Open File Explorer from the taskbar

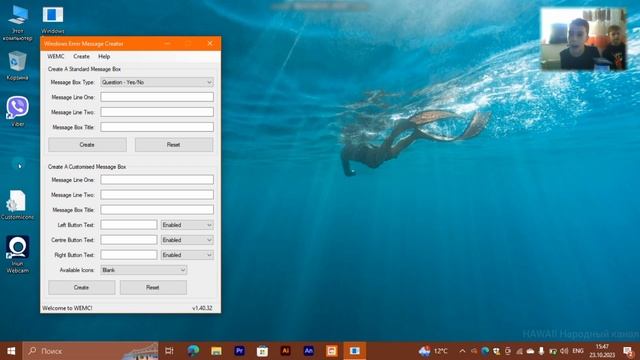tap(216, 351)
